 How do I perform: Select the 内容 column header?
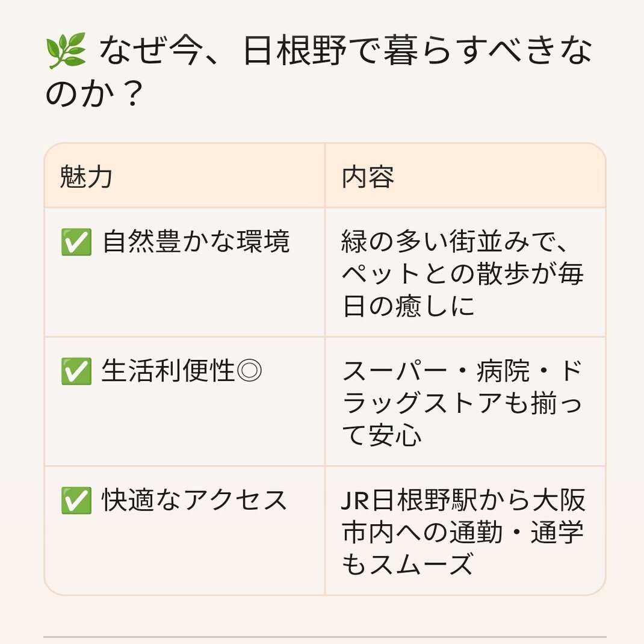point(368,176)
